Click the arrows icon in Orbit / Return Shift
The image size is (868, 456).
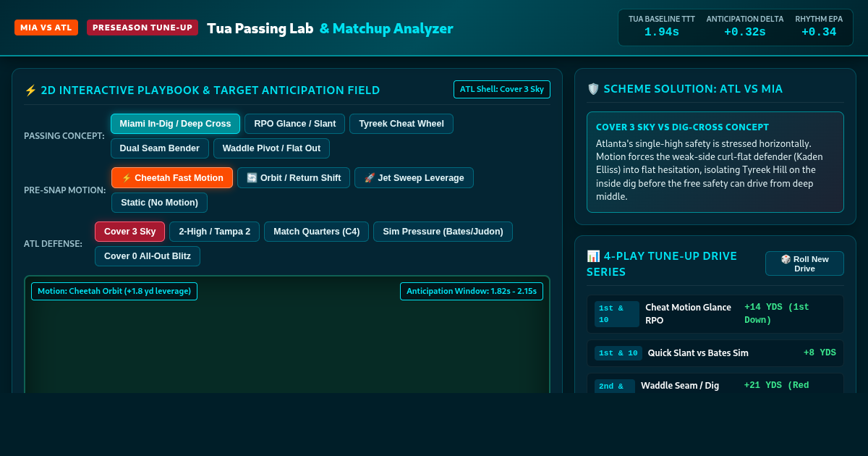tap(252, 178)
